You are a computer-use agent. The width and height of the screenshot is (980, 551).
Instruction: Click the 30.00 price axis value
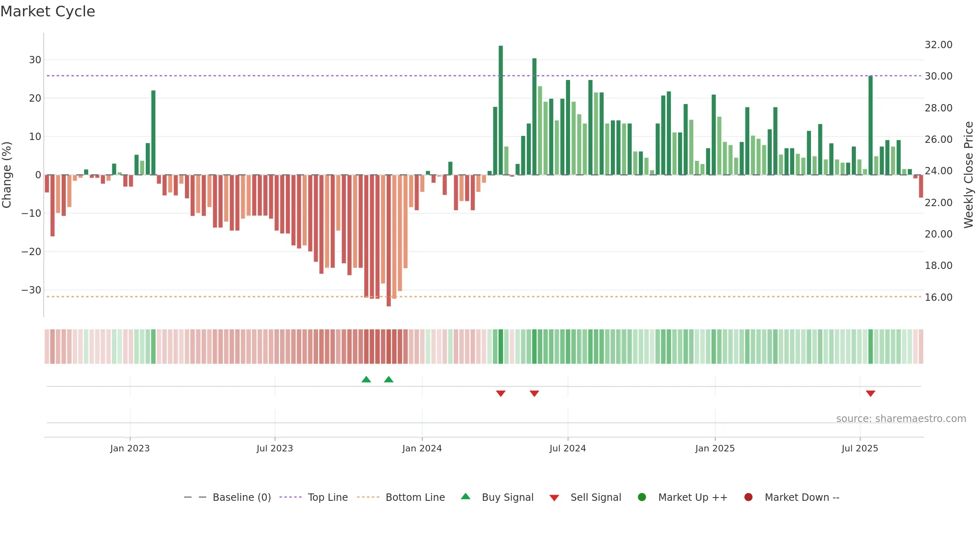pos(938,76)
